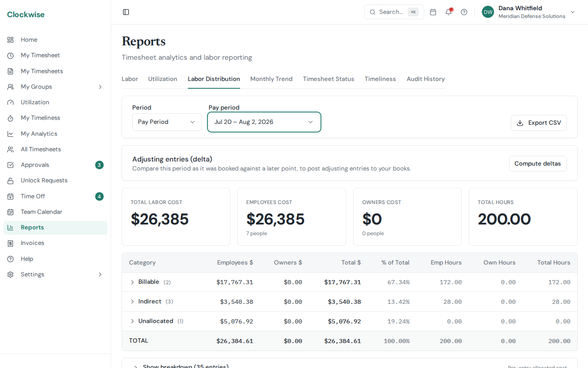
Task: Go to Invoices page
Action: coord(56,243)
